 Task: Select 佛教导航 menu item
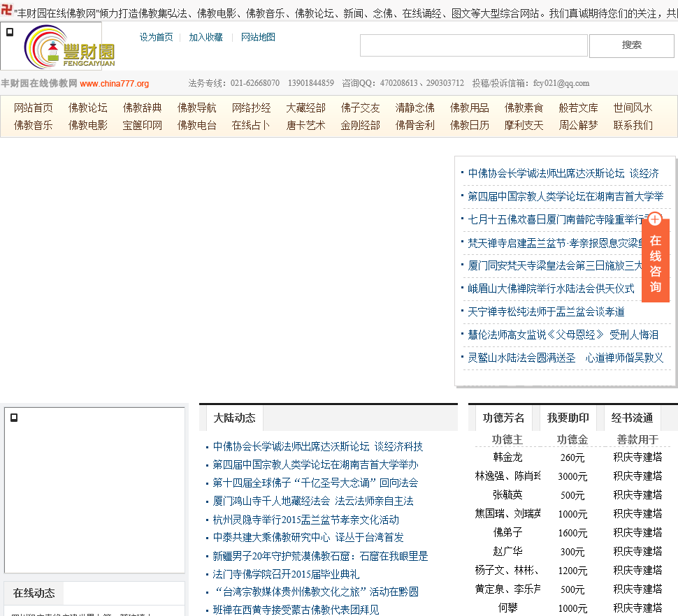(x=196, y=108)
